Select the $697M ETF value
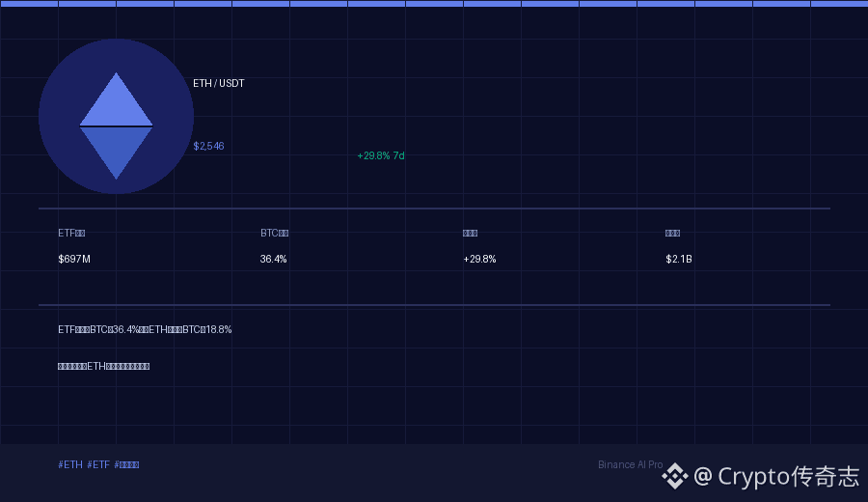The width and height of the screenshot is (868, 502). pyautogui.click(x=74, y=259)
